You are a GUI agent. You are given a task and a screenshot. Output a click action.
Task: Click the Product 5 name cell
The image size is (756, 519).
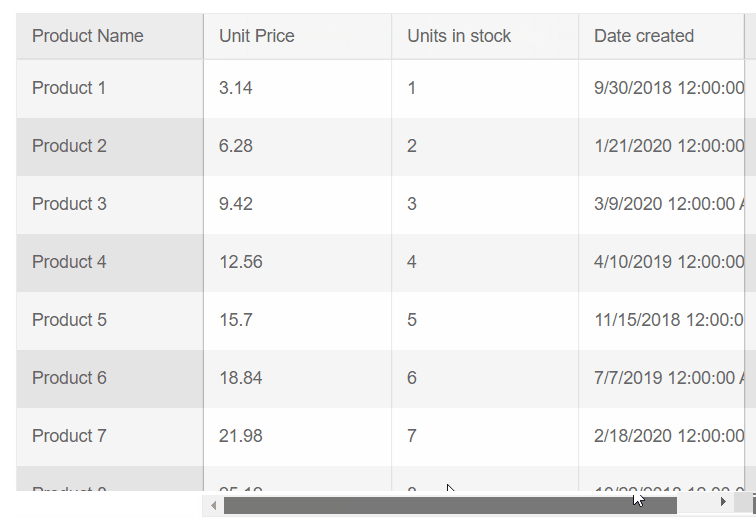pos(69,320)
